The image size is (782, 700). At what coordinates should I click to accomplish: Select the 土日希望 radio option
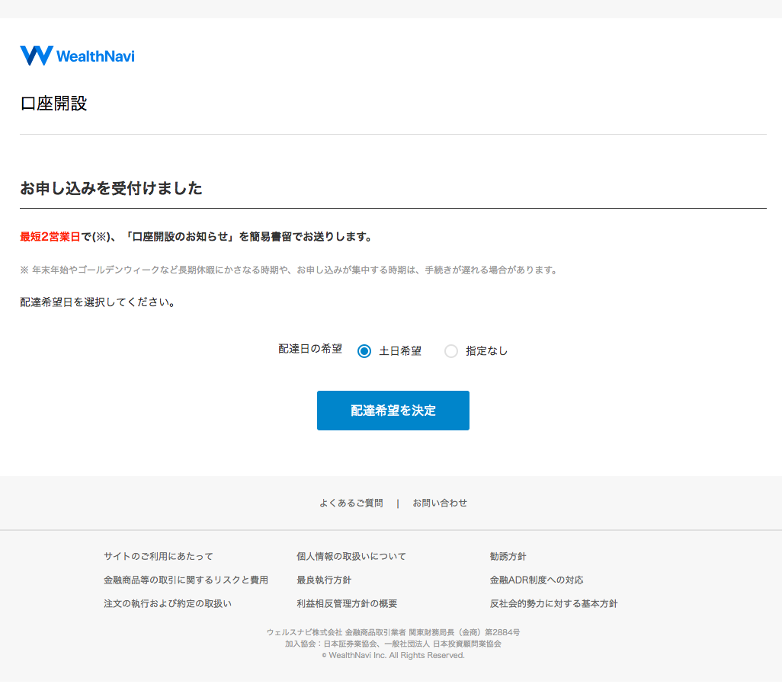click(x=364, y=351)
